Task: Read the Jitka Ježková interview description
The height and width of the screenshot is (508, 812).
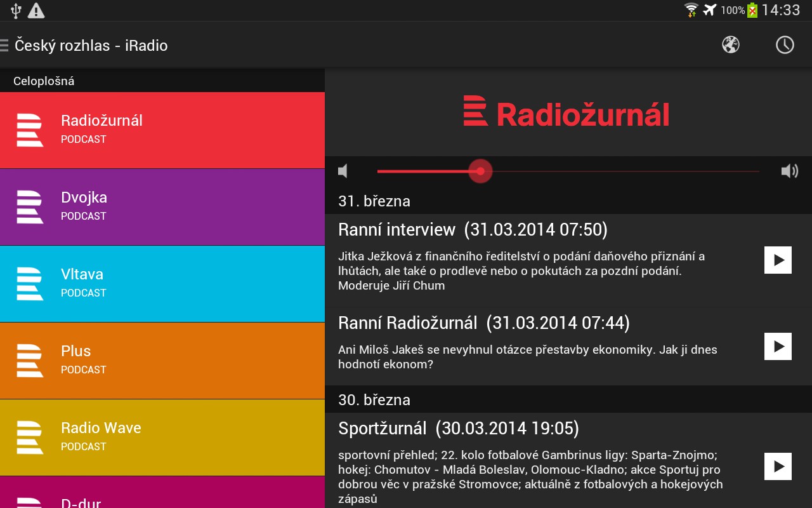Action: 521,271
